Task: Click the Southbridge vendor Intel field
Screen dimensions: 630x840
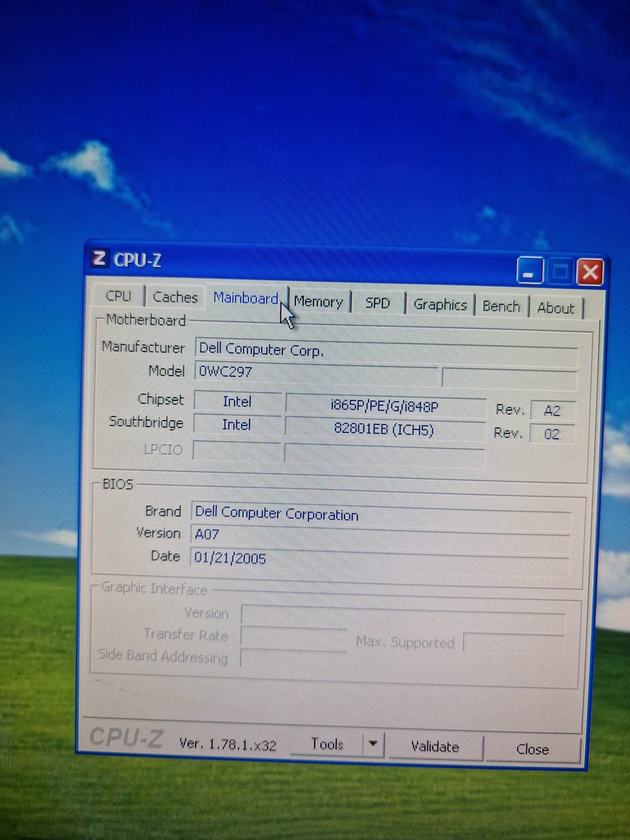Action: (x=237, y=425)
